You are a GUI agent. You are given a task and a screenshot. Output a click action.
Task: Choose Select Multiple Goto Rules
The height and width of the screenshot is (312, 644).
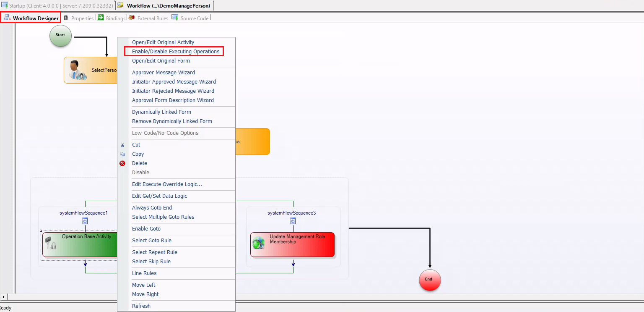click(163, 217)
